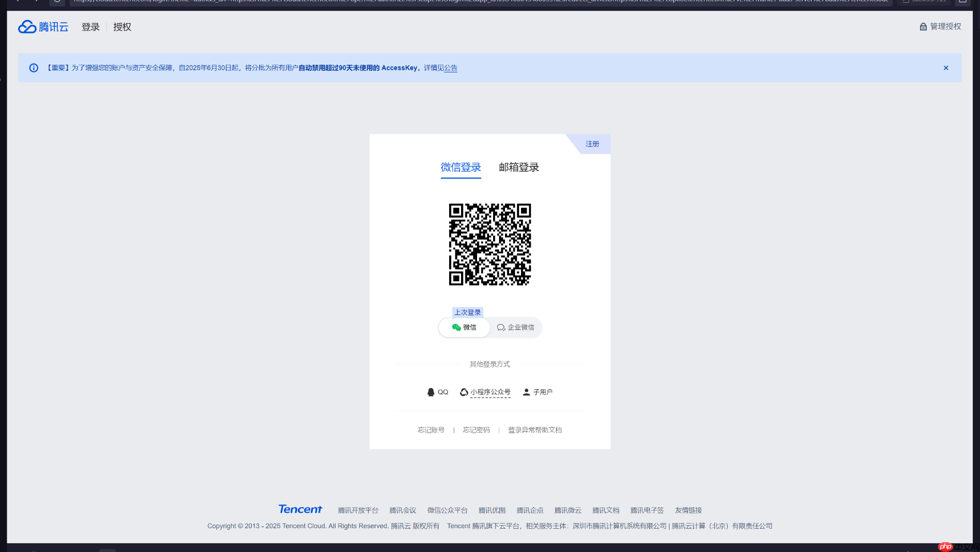The height and width of the screenshot is (552, 980).
Task: Open the 注册 registration corner tab
Action: (592, 144)
